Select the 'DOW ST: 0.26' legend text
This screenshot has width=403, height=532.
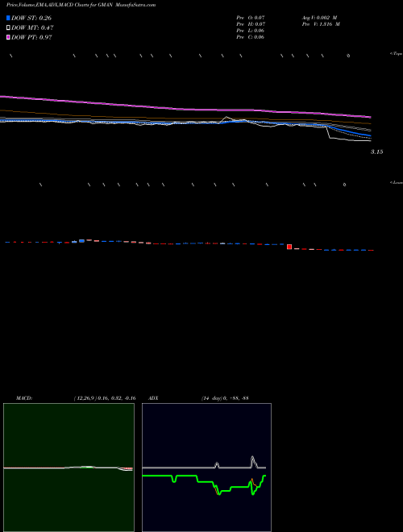tap(31, 18)
